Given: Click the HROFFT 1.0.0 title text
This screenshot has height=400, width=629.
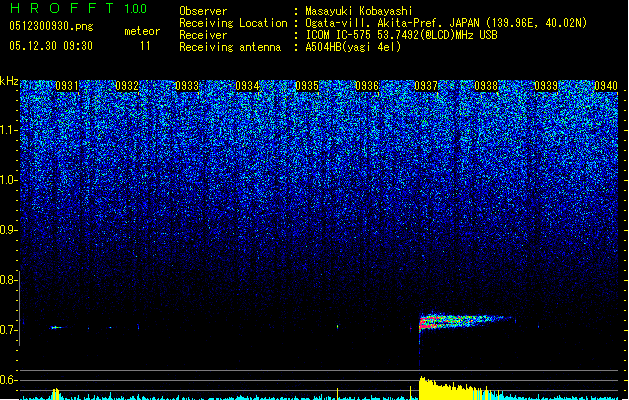Looking at the screenshot, I should click(x=79, y=8).
